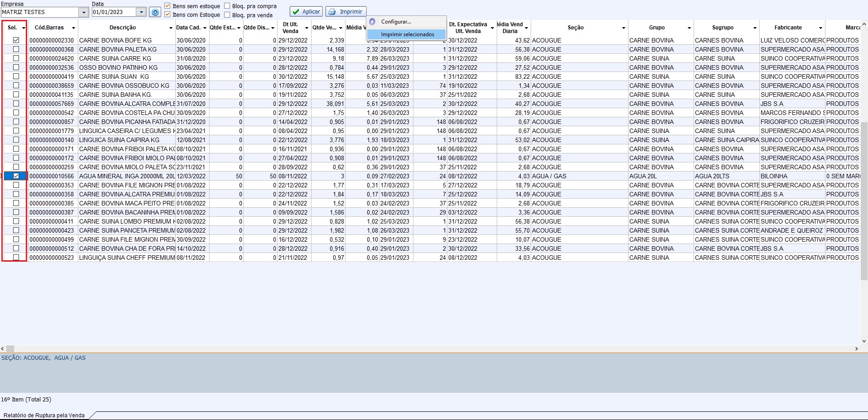This screenshot has height=420, width=868.
Task: Select checkbox for LINGUICA SUINA CAIPIRA KG
Action: tap(16, 140)
